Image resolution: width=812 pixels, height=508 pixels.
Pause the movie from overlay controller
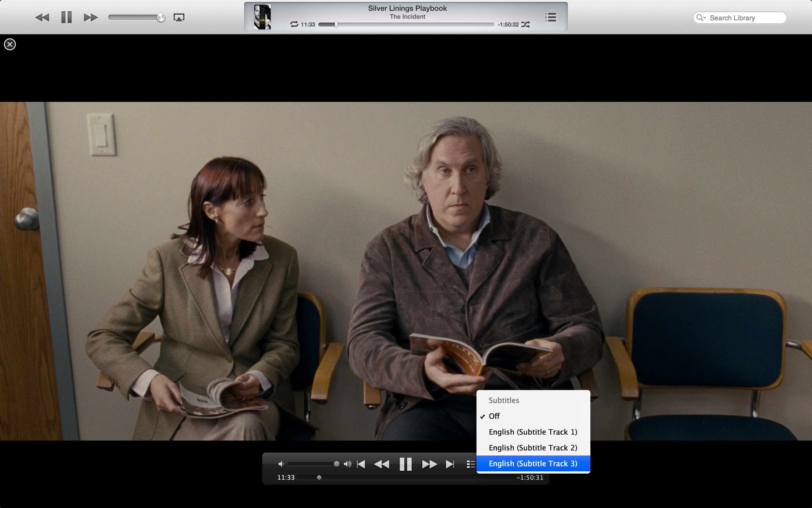[406, 464]
